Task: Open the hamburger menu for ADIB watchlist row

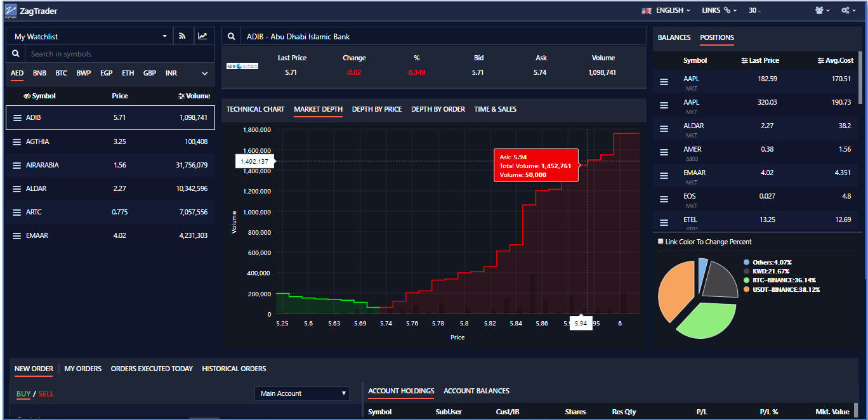Action: point(17,118)
